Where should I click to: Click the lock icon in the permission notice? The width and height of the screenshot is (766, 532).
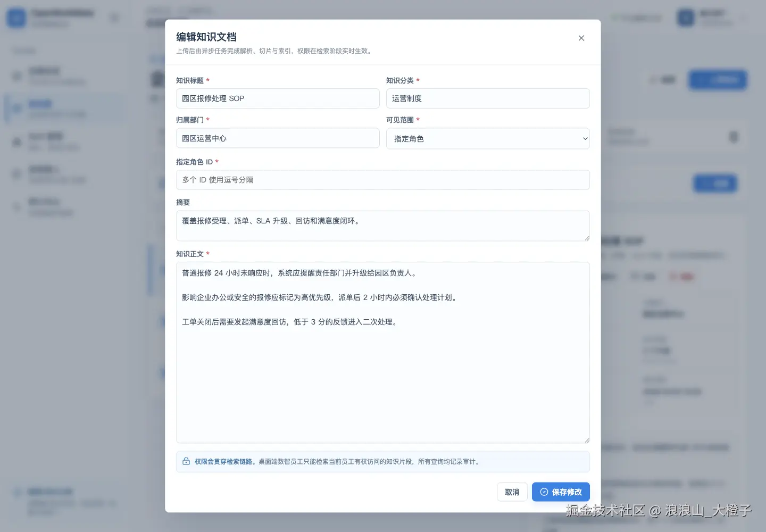tap(186, 462)
